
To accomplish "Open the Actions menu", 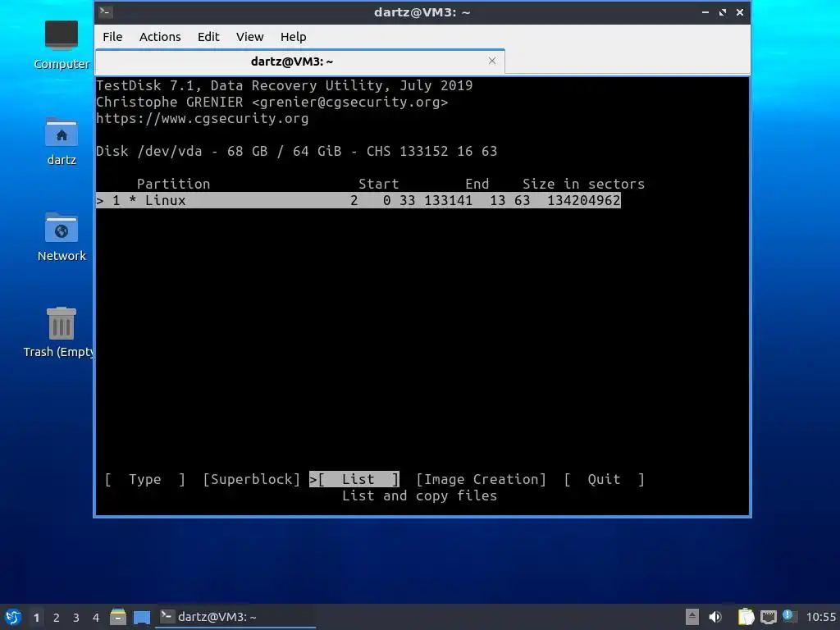I will pos(160,37).
